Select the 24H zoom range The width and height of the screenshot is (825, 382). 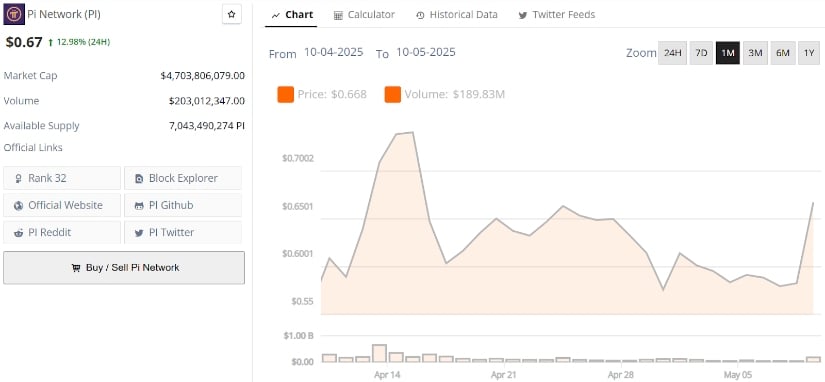coord(672,53)
